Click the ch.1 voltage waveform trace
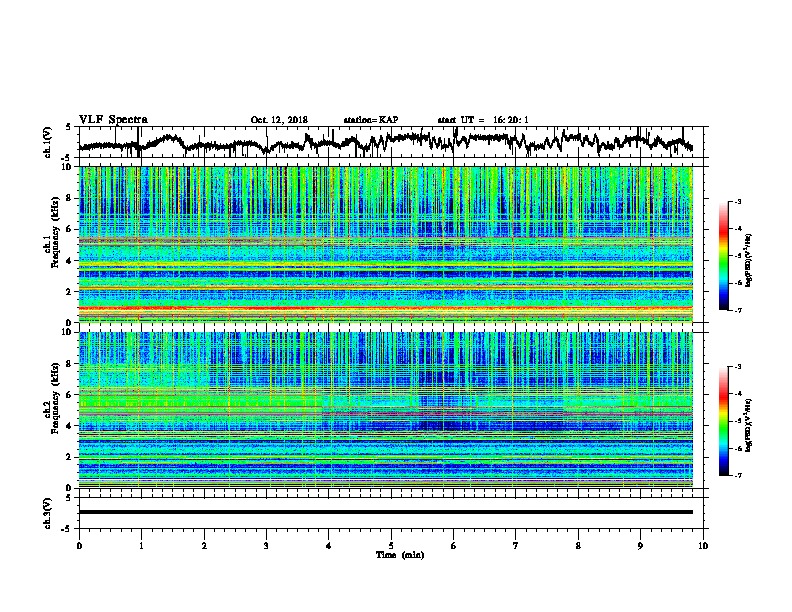This screenshot has height=612, width=792. pos(386,141)
